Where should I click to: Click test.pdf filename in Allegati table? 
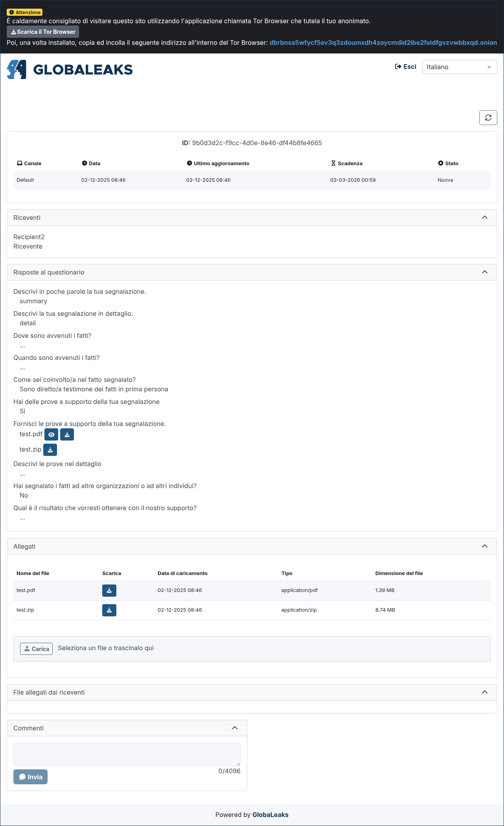tap(26, 590)
